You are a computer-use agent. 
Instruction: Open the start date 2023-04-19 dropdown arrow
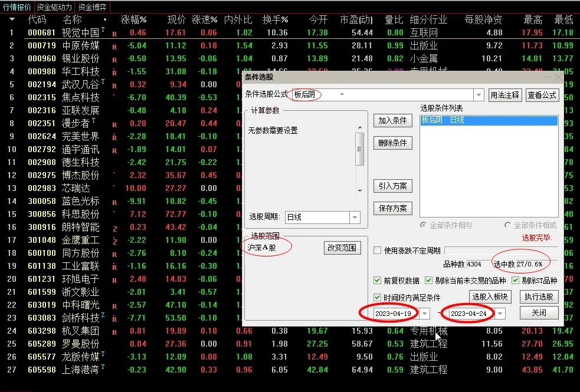point(425,313)
